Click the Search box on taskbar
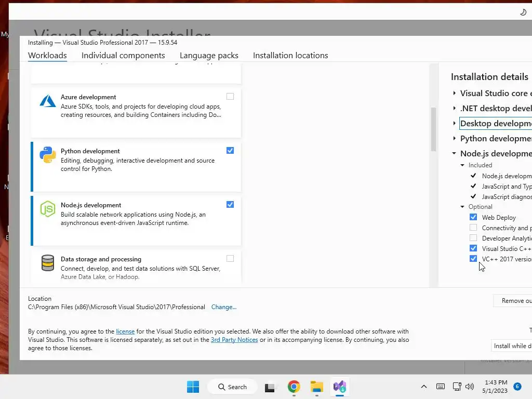Screen dimensions: 532x399 pyautogui.click(x=232, y=387)
